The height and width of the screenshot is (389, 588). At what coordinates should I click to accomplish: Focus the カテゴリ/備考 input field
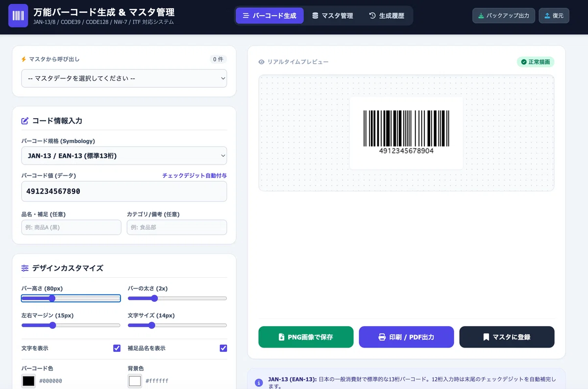177,227
